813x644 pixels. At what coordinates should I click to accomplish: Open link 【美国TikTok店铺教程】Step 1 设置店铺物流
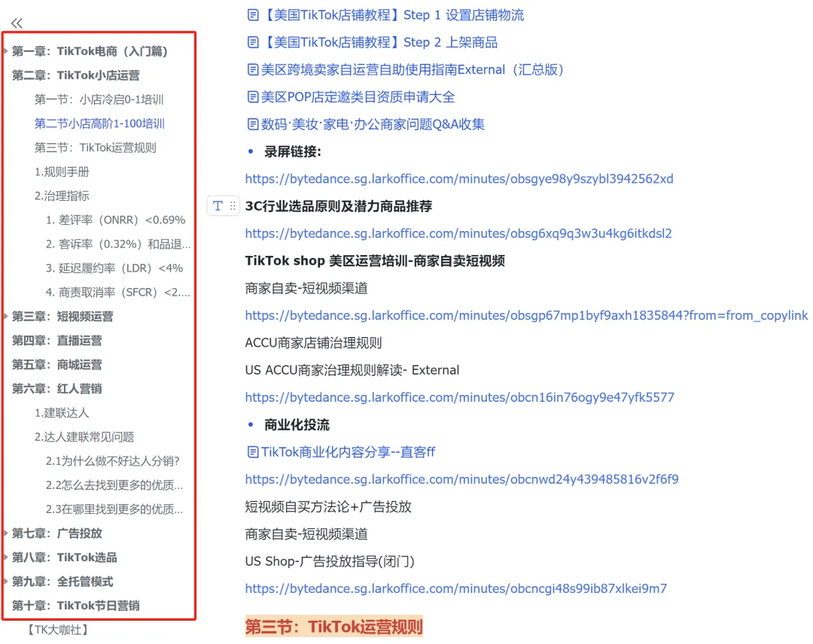[392, 15]
